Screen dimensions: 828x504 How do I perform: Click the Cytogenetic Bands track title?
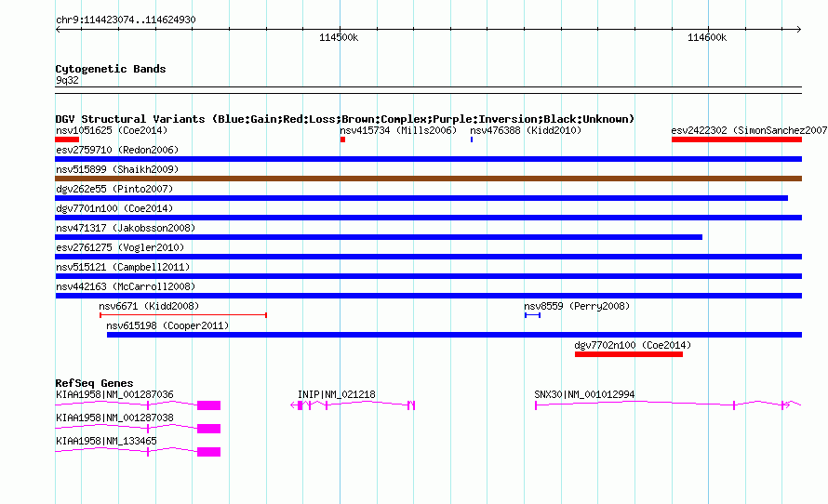click(111, 69)
